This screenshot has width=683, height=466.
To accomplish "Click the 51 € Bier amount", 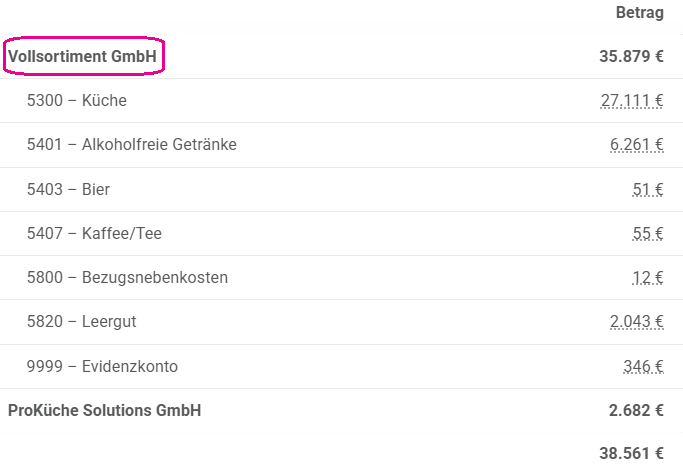I will (648, 189).
